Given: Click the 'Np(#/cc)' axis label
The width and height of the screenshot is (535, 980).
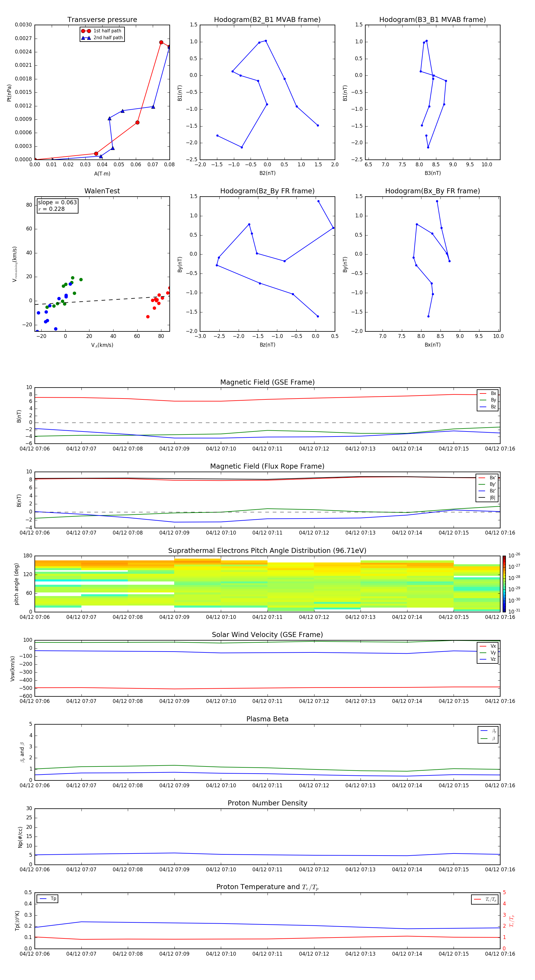Looking at the screenshot, I should 20,837.
